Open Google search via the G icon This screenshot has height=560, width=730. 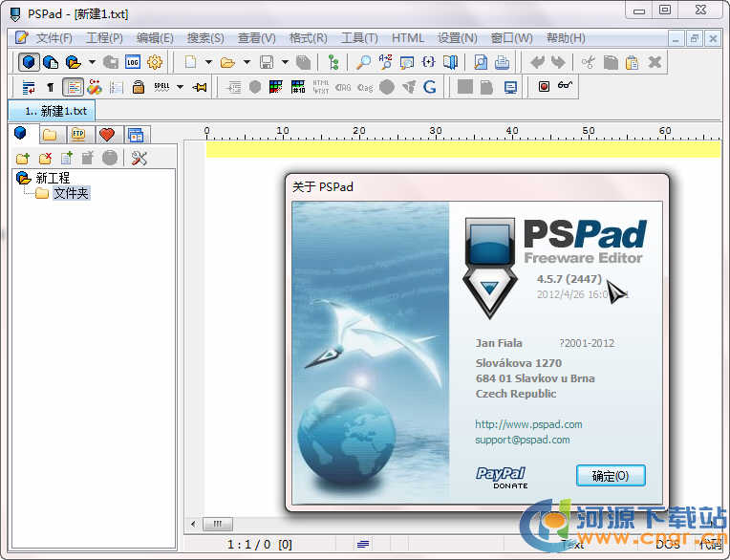coord(430,87)
